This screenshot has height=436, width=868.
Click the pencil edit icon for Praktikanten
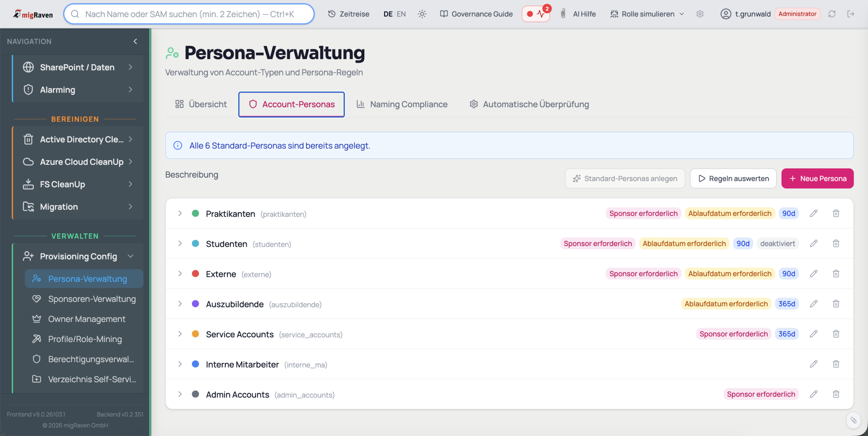(814, 213)
